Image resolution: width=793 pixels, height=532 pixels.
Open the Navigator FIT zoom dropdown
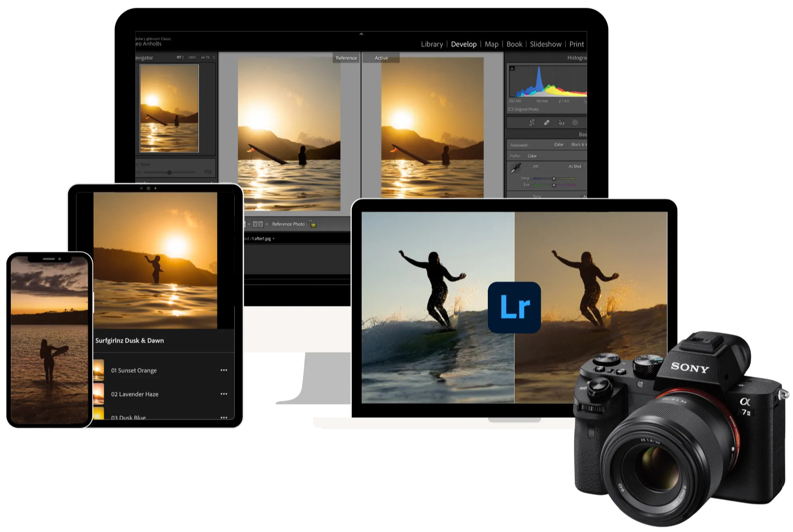[x=180, y=58]
